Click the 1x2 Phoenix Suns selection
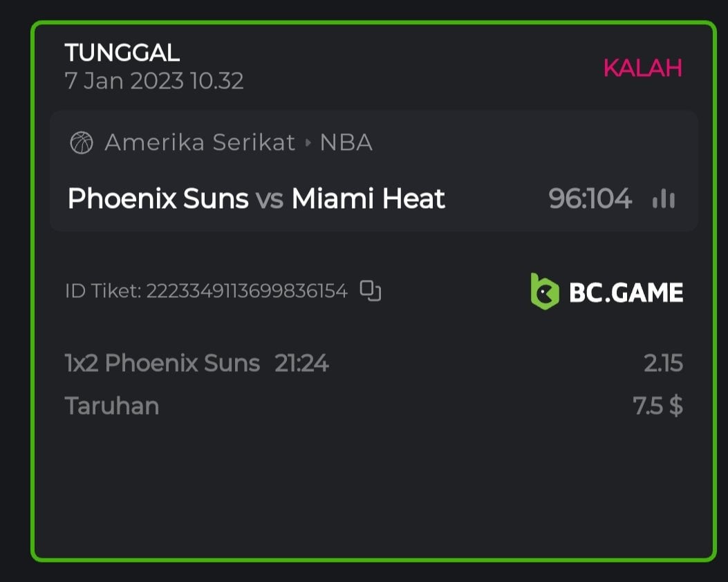728x582 pixels. tap(162, 363)
